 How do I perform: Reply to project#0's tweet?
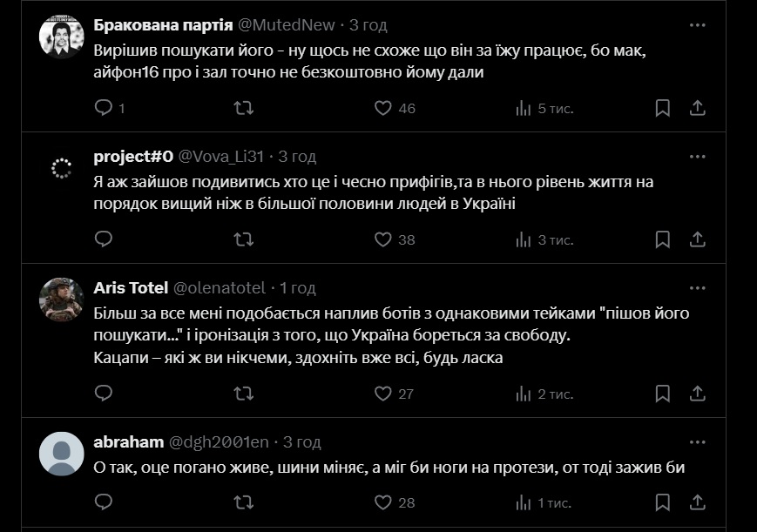pos(104,239)
